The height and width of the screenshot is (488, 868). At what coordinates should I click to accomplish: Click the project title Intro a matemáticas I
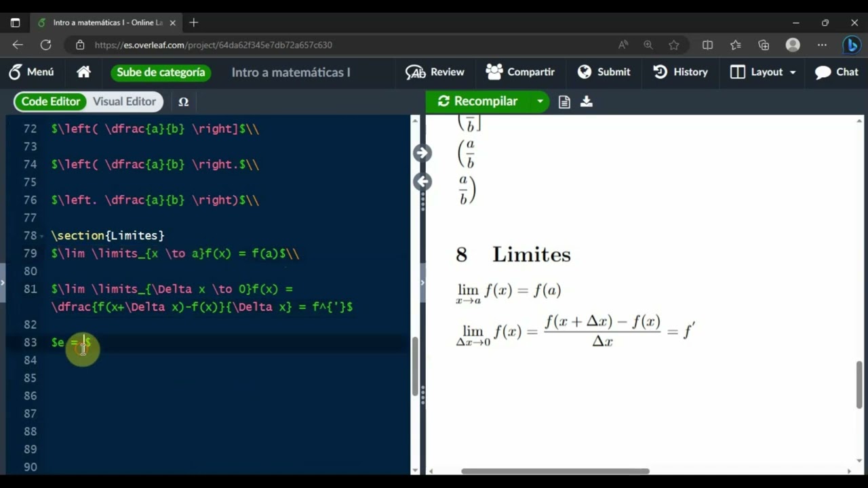click(291, 72)
